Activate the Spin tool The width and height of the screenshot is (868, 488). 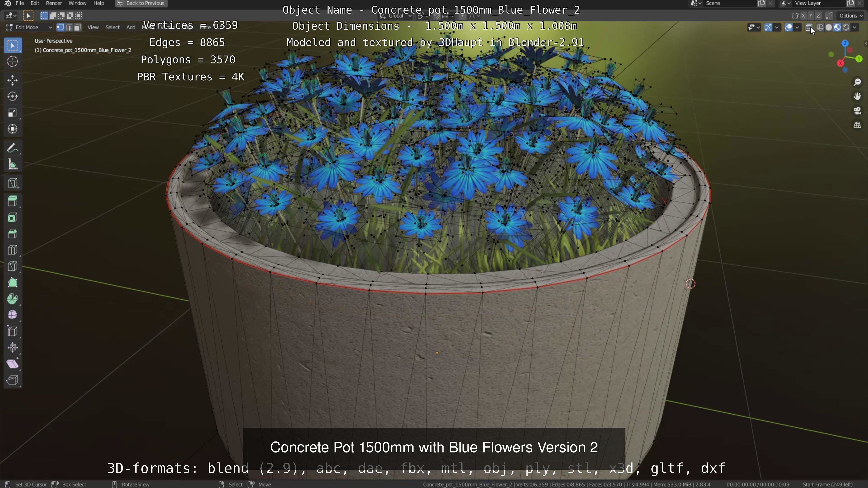[13, 299]
